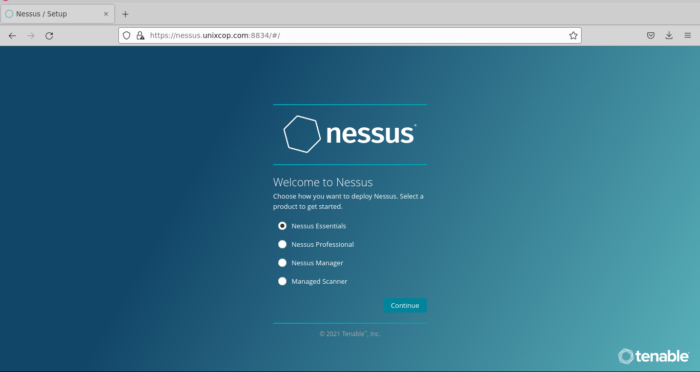Focus the URL address bar

(x=350, y=36)
